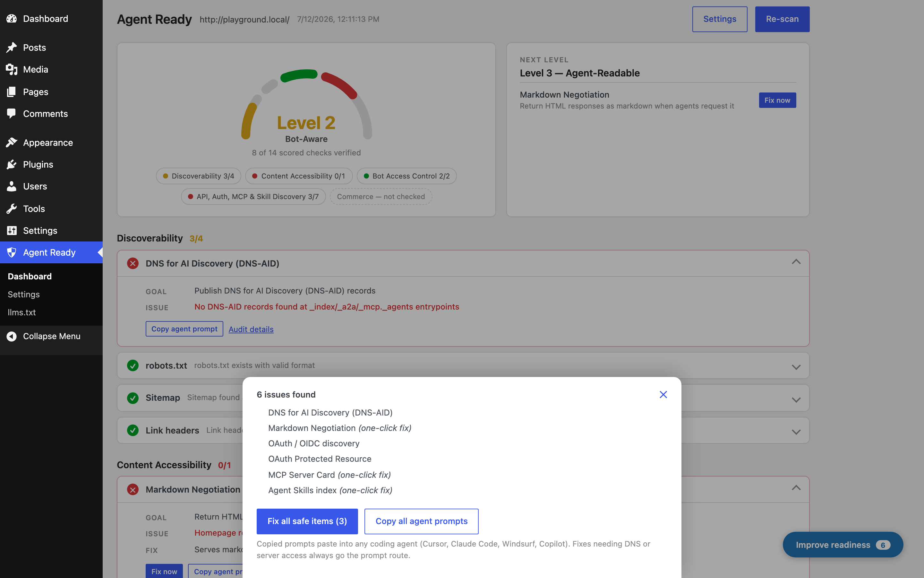This screenshot has height=578, width=924.
Task: Open the WordPress Dashboard icon
Action: (12, 18)
